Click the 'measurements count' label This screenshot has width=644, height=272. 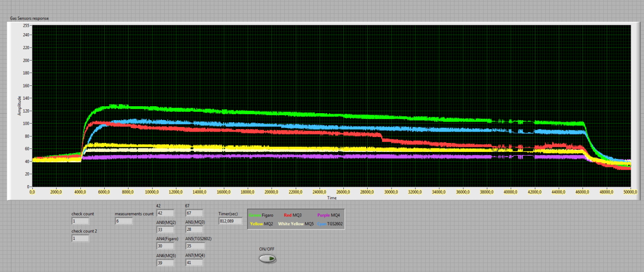pos(134,214)
